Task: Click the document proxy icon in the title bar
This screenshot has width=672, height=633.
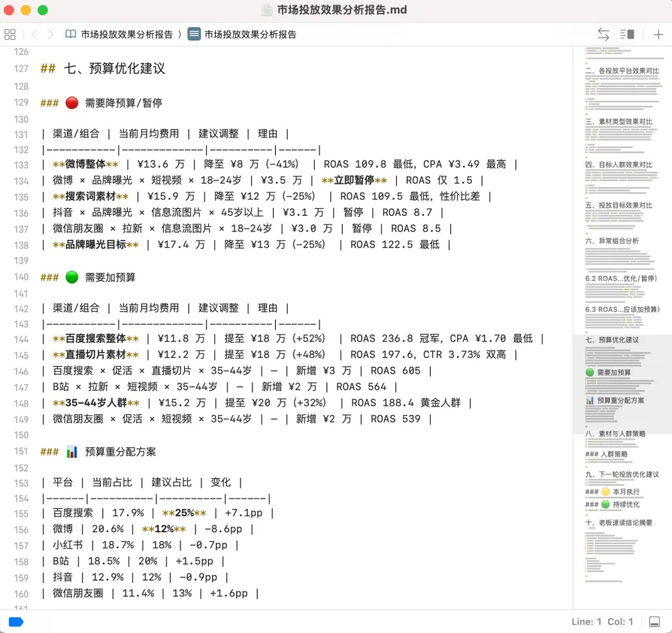Action: tap(267, 10)
